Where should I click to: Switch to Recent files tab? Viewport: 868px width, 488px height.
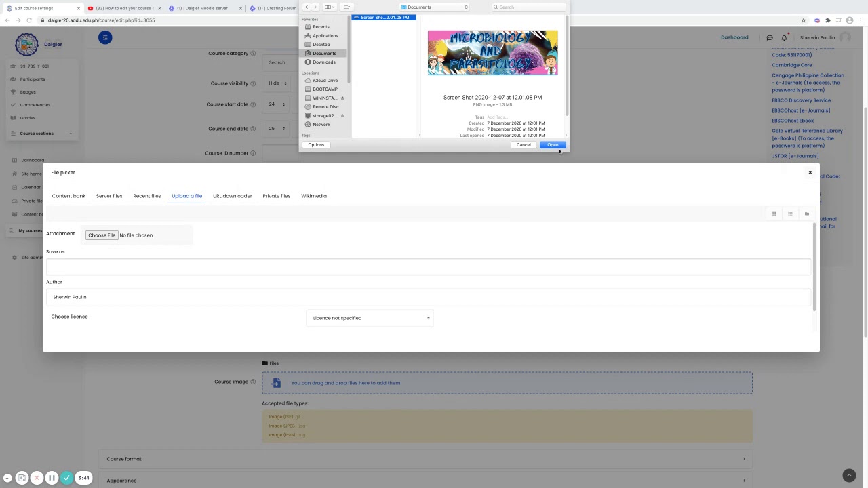(x=147, y=196)
